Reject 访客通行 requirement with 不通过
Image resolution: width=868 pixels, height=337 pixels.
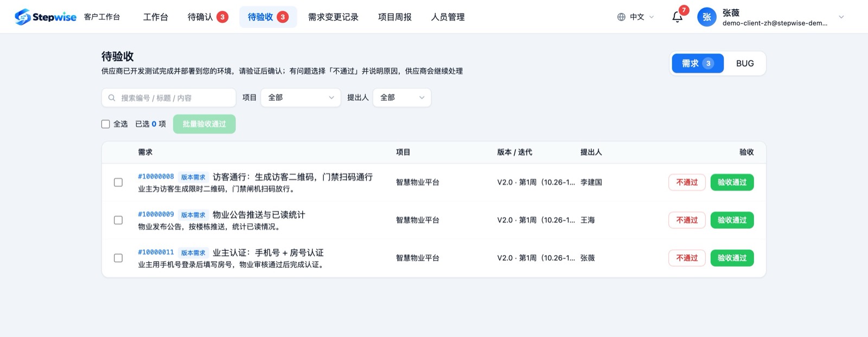tap(687, 183)
